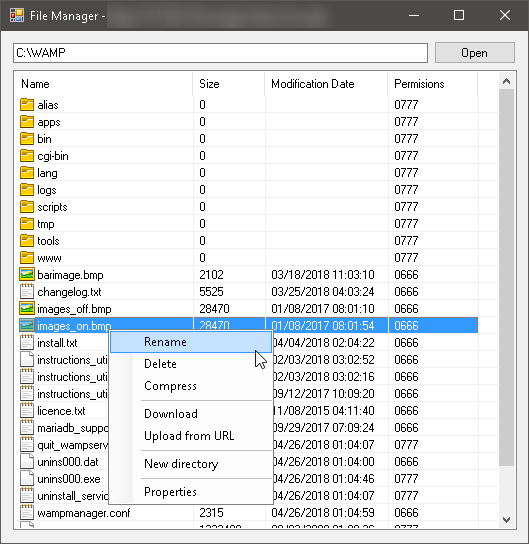Click the tmp folder icon

coord(27,223)
